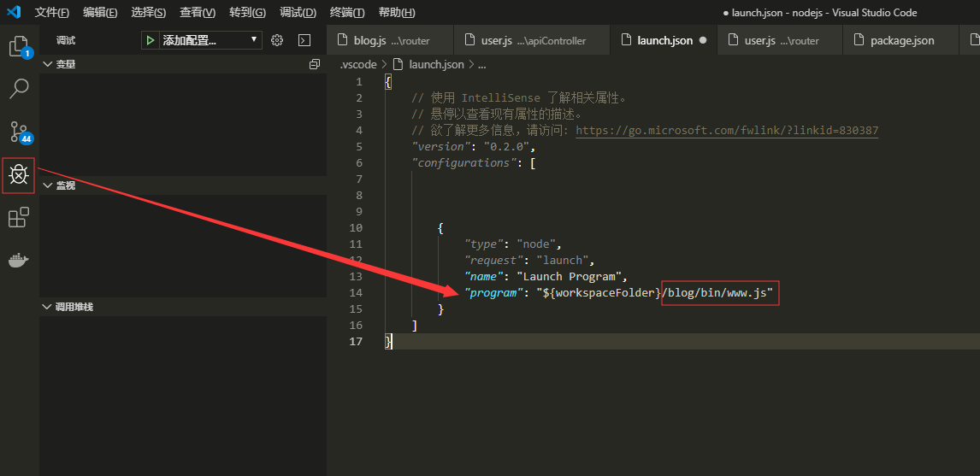Start debugging with the green play icon
Image resolution: width=980 pixels, height=476 pixels.
pos(150,40)
